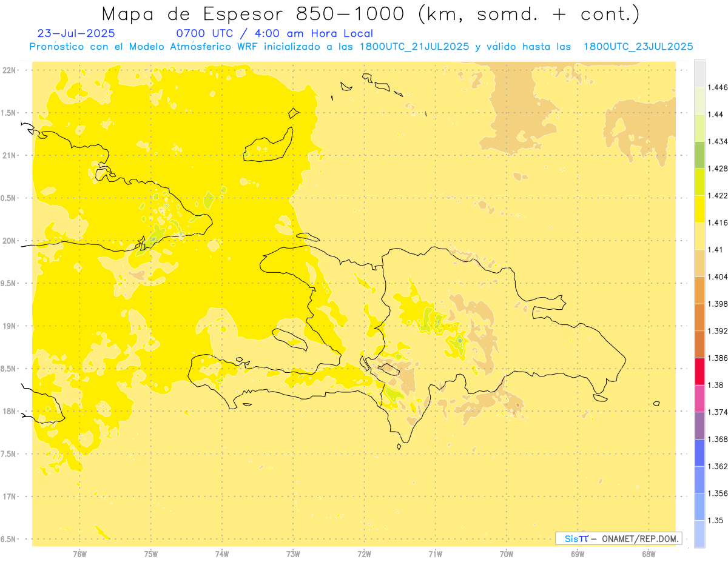Click the purple legend swatch between 1.368 and 1.374
Image resolution: width=728 pixels, height=562 pixels.
tap(699, 425)
